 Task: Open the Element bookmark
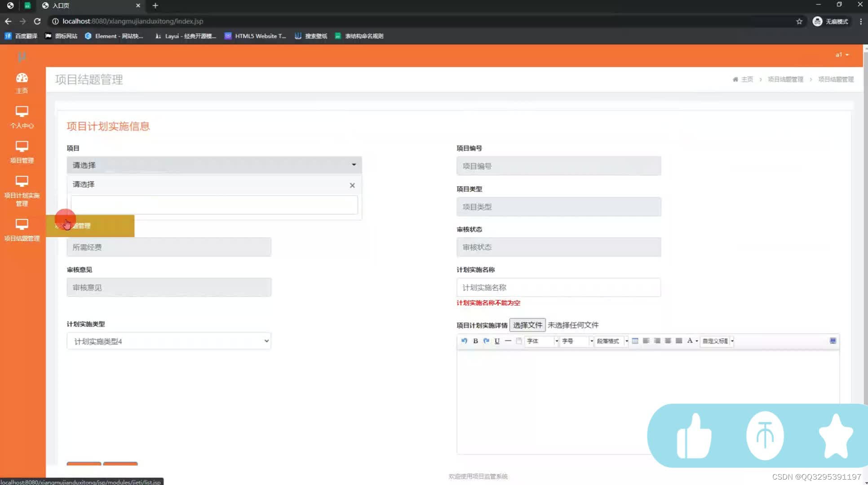coord(114,36)
